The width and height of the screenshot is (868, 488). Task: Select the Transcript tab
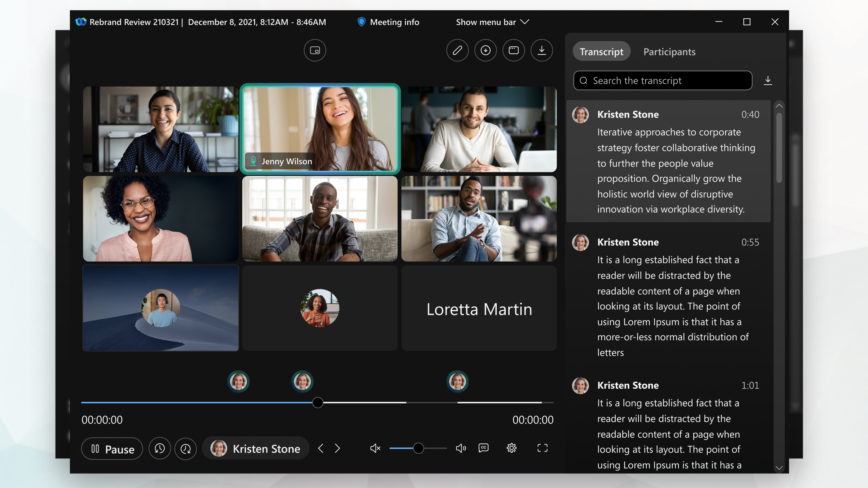tap(601, 51)
